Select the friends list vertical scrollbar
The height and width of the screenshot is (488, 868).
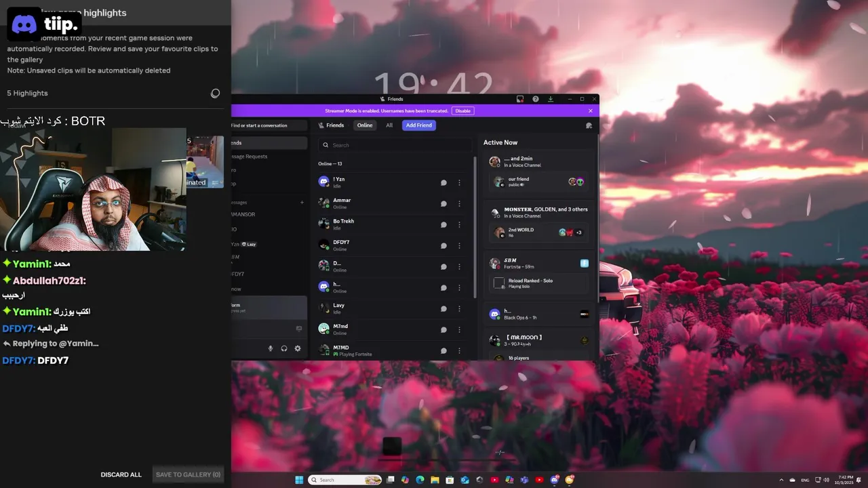[x=475, y=227]
